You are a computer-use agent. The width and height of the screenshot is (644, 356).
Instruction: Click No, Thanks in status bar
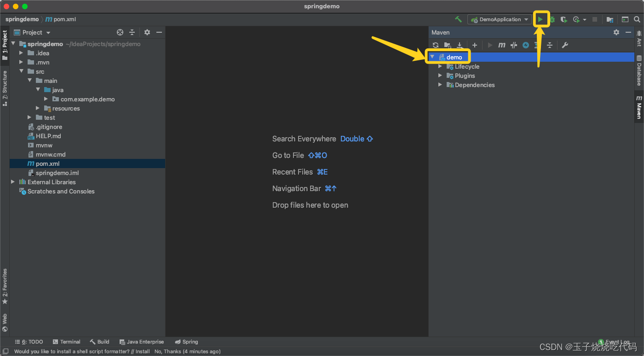[x=168, y=351]
